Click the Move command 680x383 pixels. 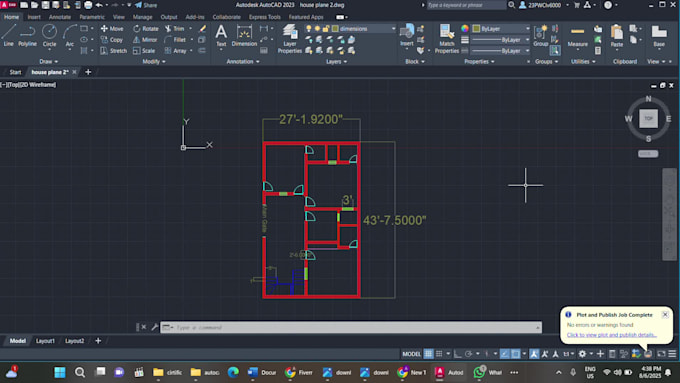click(x=112, y=29)
